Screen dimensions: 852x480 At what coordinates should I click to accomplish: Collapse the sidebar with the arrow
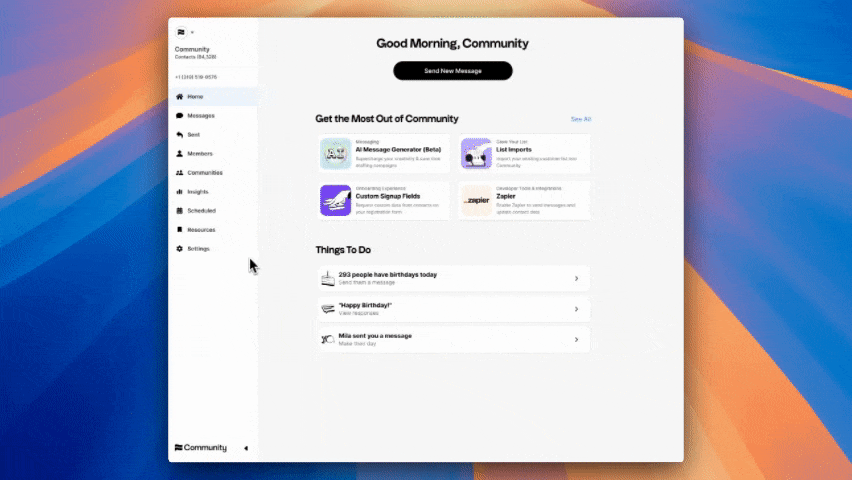246,448
